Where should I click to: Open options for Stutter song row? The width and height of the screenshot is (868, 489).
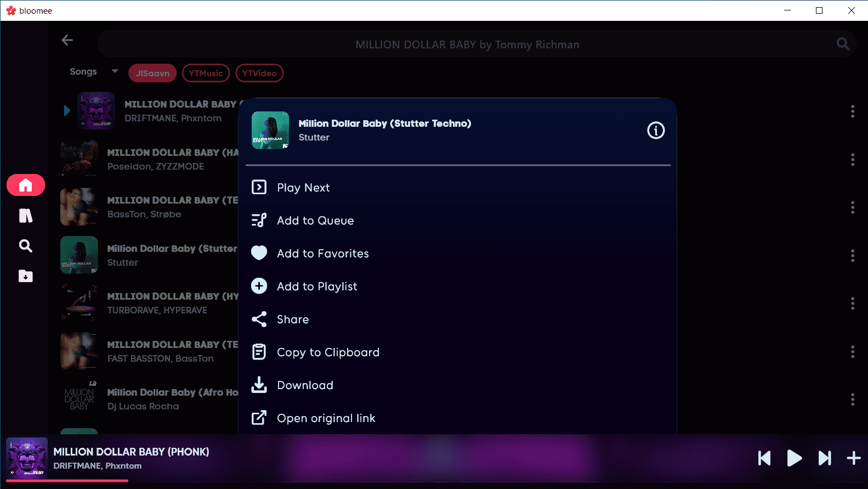[853, 255]
